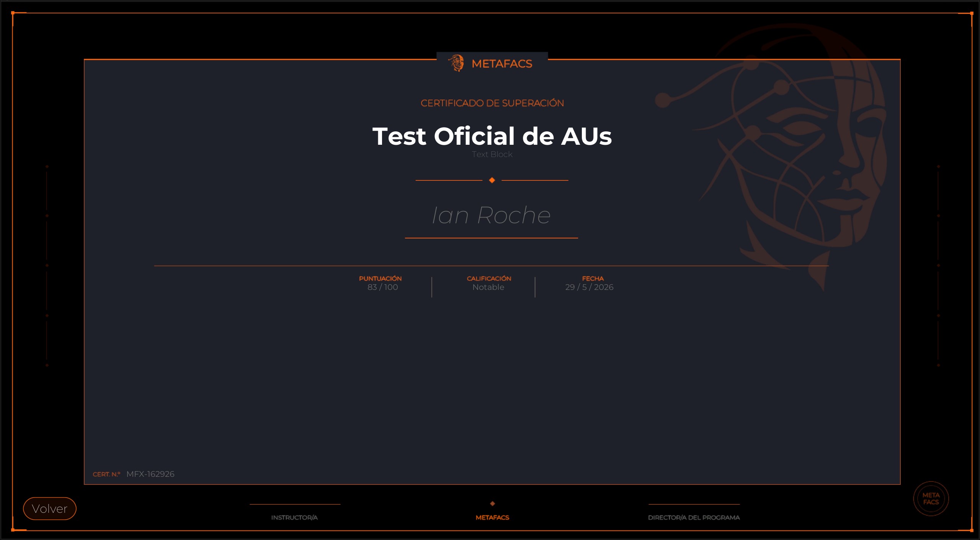Viewport: 980px width, 540px height.
Task: Click 'DIRECTOR/A DEL PROGRAMA' signature label
Action: coord(694,517)
